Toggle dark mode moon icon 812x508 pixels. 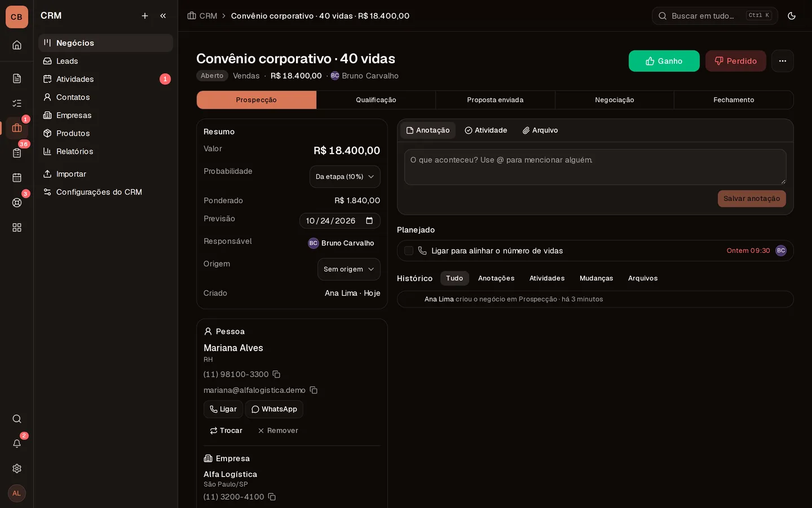pyautogui.click(x=792, y=16)
